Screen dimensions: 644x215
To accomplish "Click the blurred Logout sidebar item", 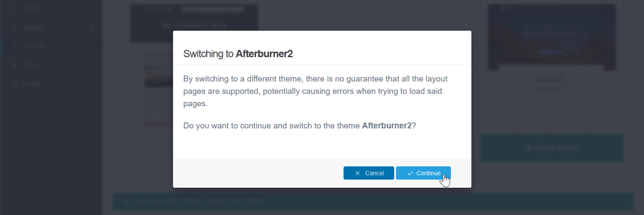I will (32, 84).
